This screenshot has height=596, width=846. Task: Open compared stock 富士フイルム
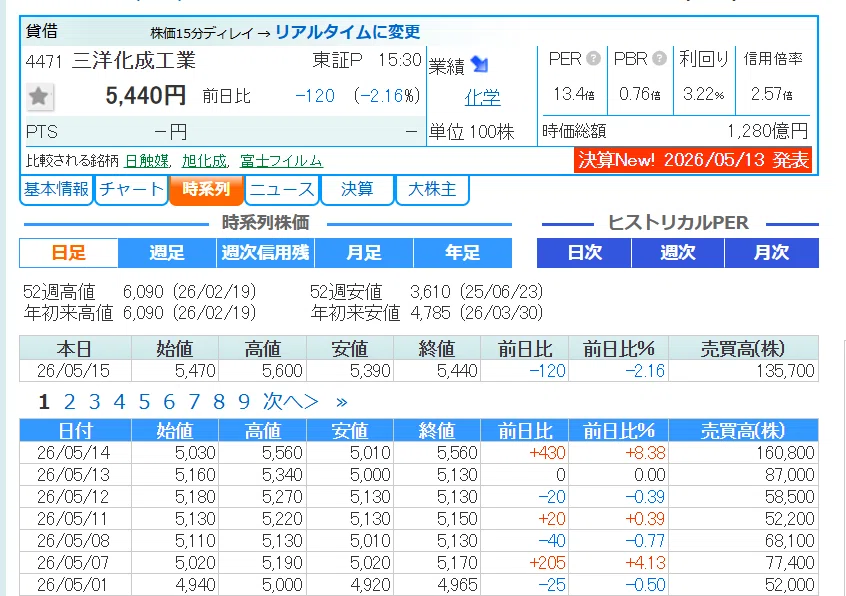click(281, 161)
